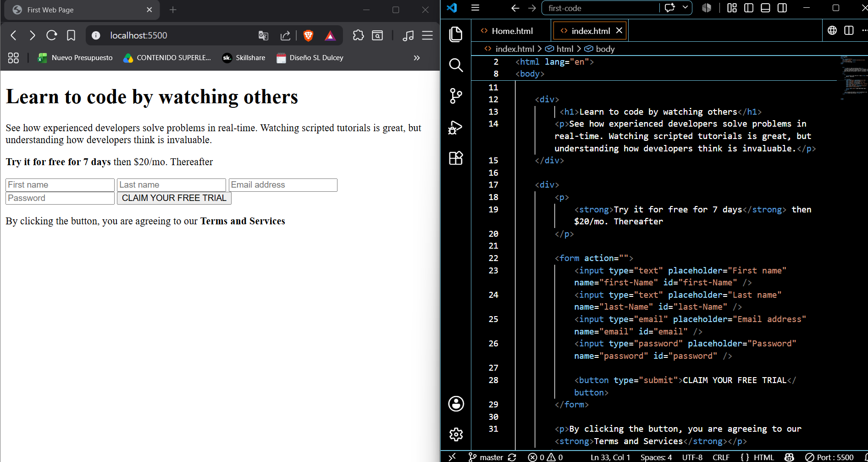Open the Accounts menu in the activity bar
This screenshot has width=868, height=462.
pos(456,404)
